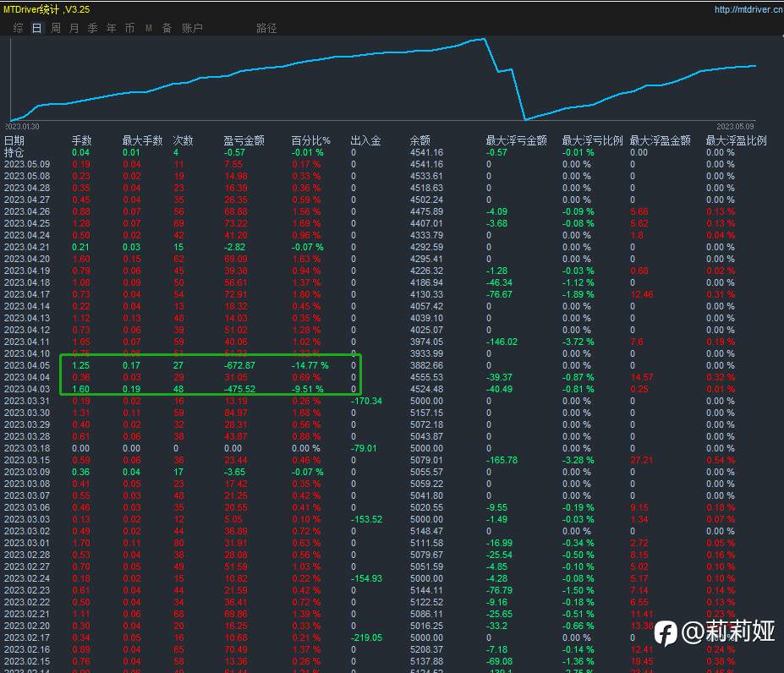Open the 路径 path tab

[266, 28]
